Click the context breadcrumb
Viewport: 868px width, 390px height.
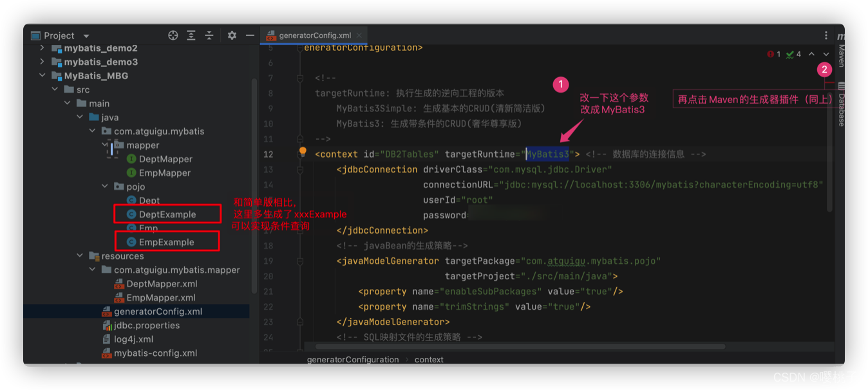[429, 360]
